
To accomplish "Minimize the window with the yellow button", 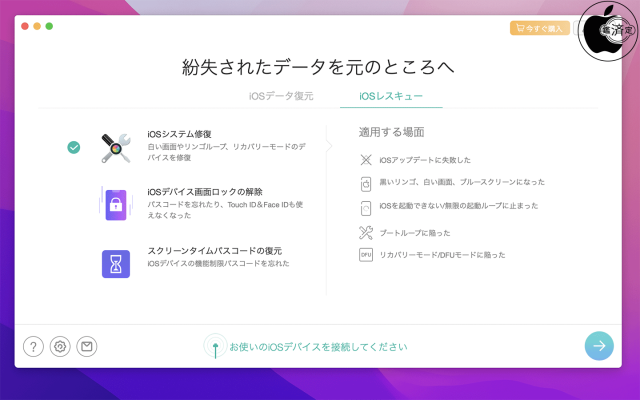I will pyautogui.click(x=37, y=26).
